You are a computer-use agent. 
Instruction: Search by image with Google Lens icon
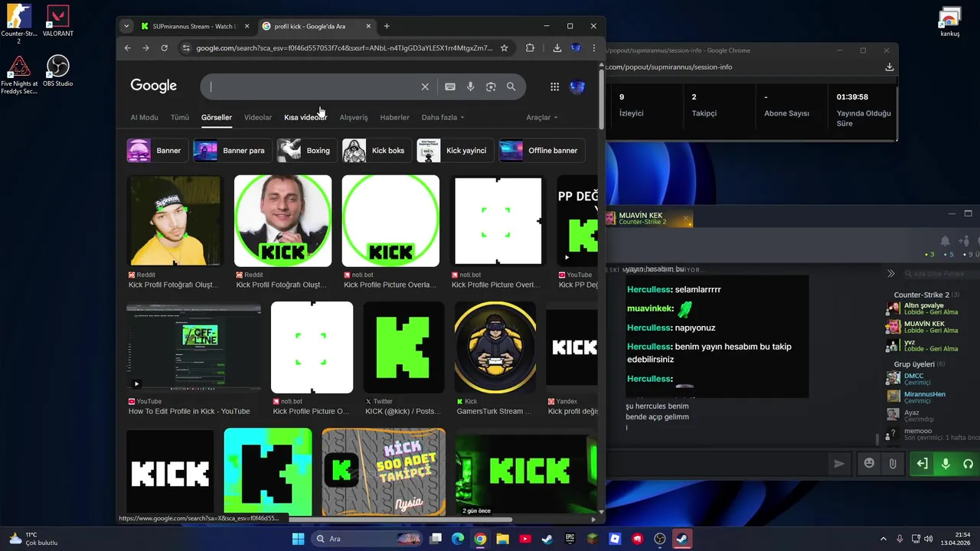point(491,86)
